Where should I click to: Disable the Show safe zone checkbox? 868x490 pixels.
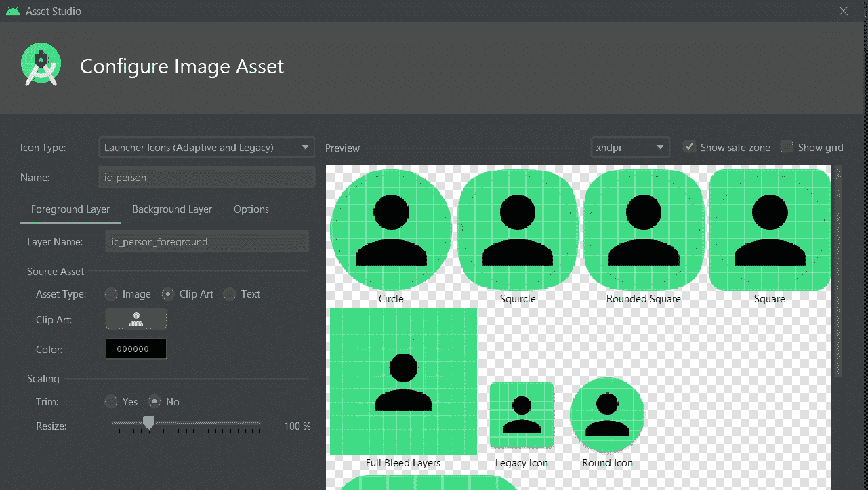(689, 147)
